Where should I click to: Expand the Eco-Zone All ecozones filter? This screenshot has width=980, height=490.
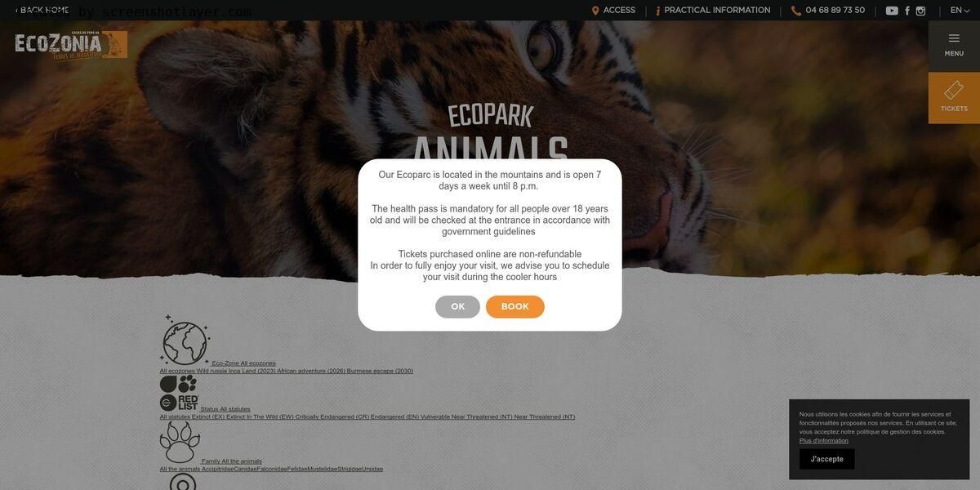(244, 363)
